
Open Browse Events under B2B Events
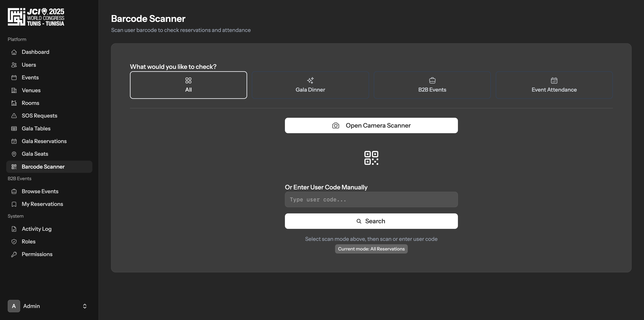[x=49, y=191]
